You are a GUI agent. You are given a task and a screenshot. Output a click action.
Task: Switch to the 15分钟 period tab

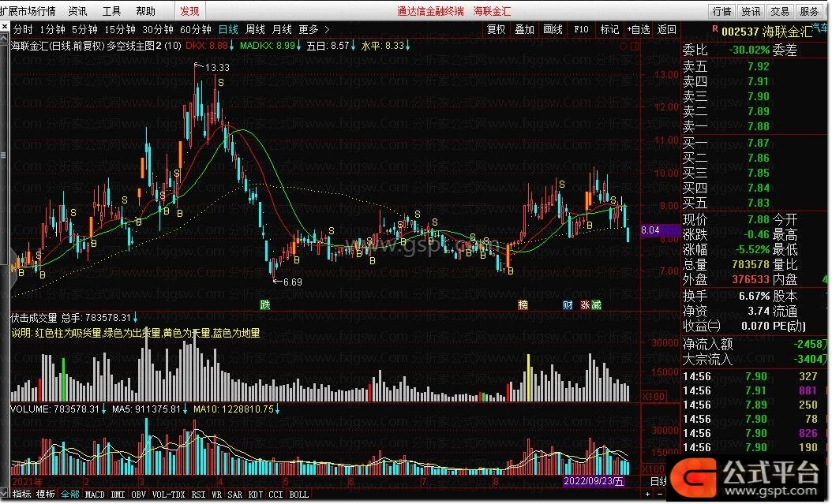pyautogui.click(x=120, y=30)
